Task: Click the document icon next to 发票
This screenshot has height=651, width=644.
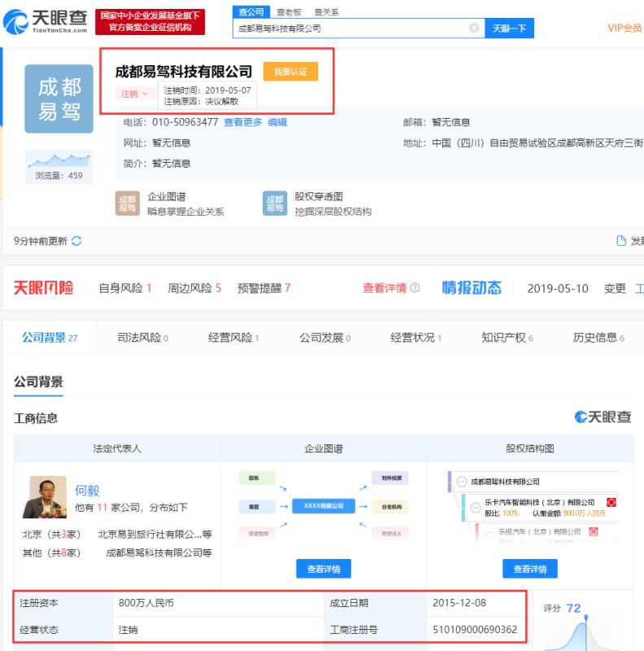Action: point(621,241)
